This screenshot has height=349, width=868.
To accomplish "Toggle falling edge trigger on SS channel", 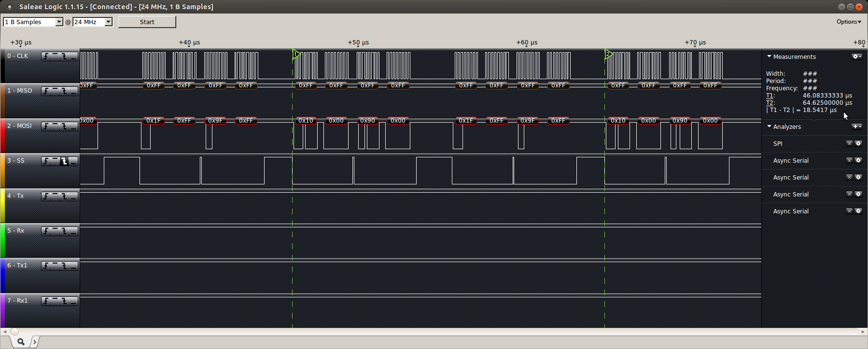I will [64, 161].
